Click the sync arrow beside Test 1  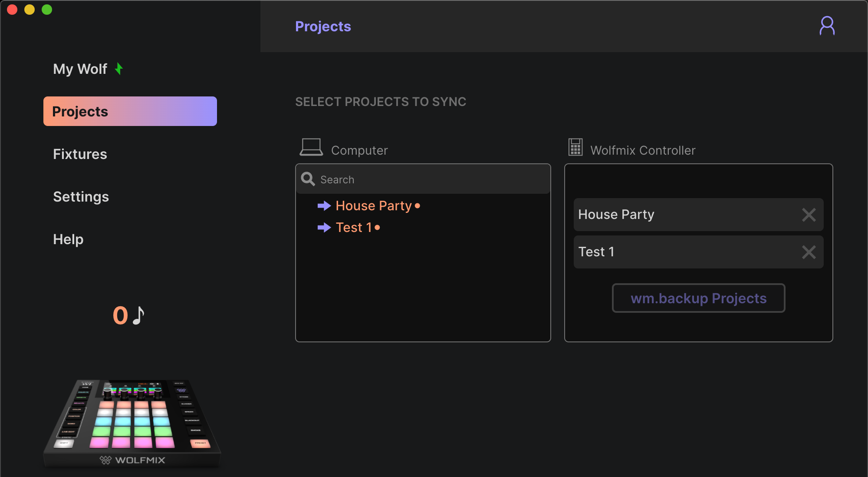coord(324,227)
